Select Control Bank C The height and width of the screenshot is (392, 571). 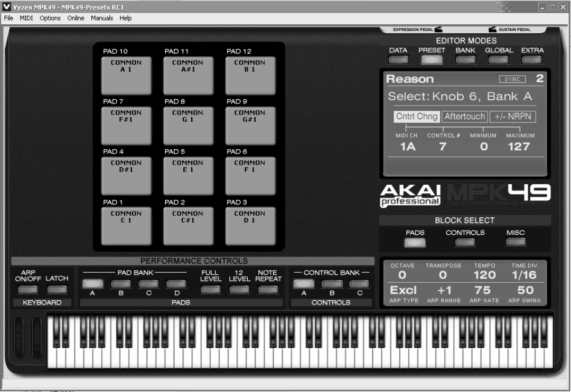(x=359, y=284)
